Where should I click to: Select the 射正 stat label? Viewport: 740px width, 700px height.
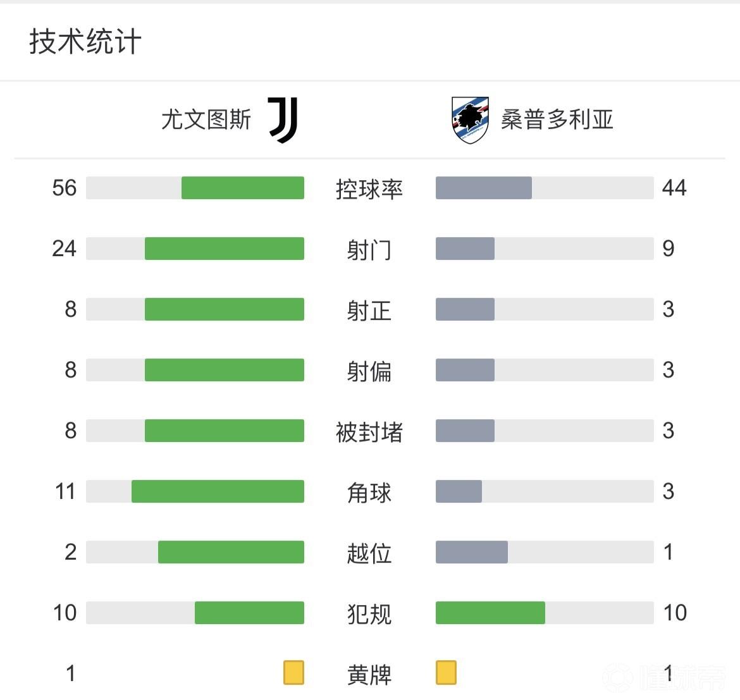coord(369,310)
